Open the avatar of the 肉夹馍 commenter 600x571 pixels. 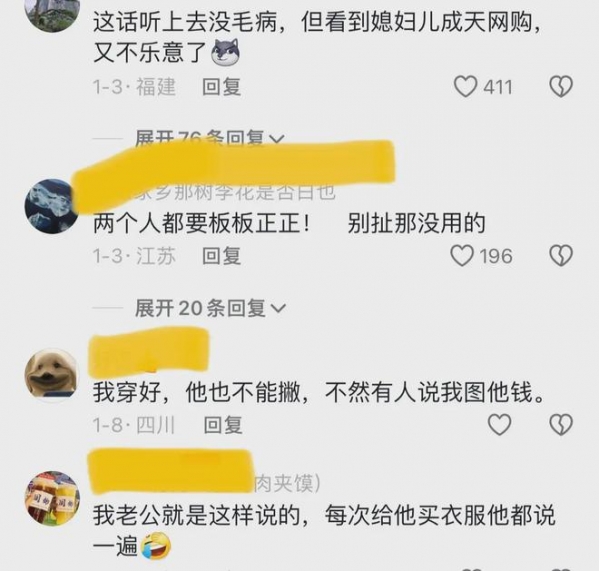tap(52, 499)
